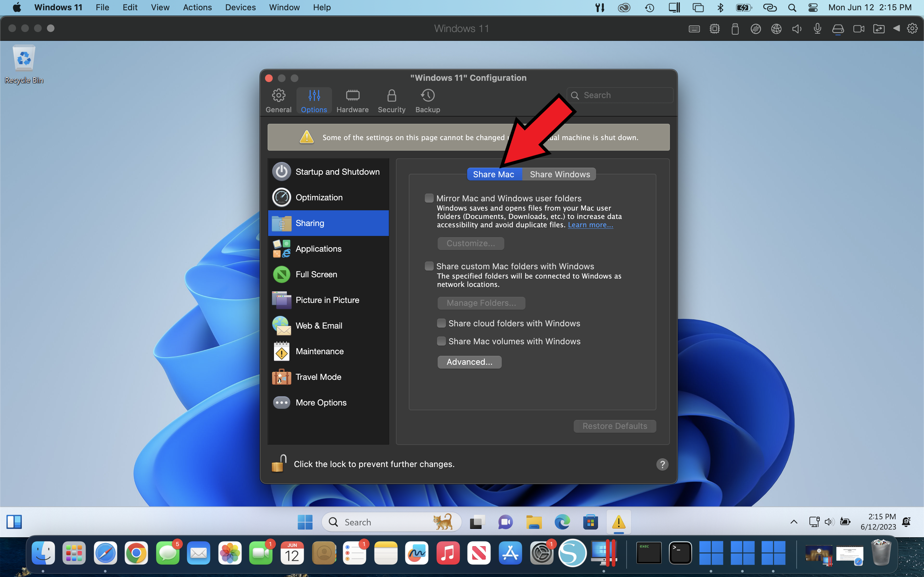Image resolution: width=924 pixels, height=577 pixels.
Task: Open the Backup tab
Action: click(x=427, y=101)
